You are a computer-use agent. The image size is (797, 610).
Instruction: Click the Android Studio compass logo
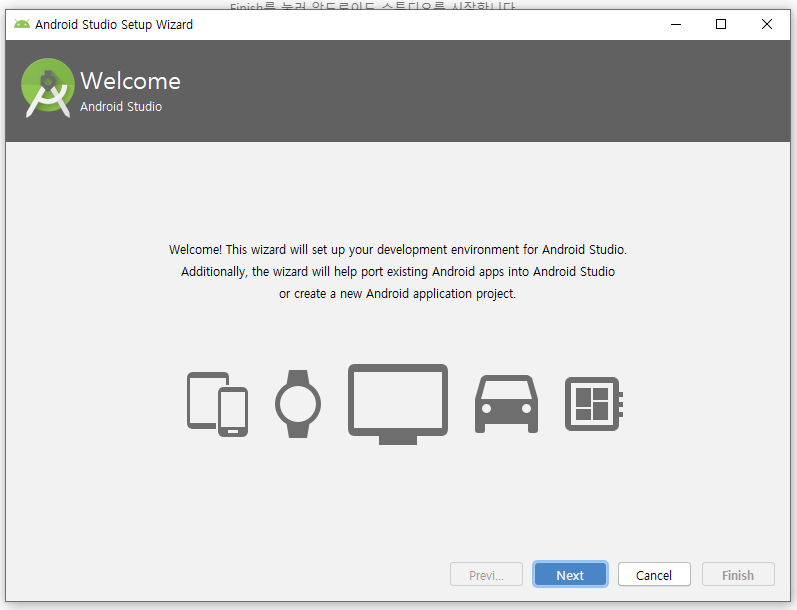[48, 88]
